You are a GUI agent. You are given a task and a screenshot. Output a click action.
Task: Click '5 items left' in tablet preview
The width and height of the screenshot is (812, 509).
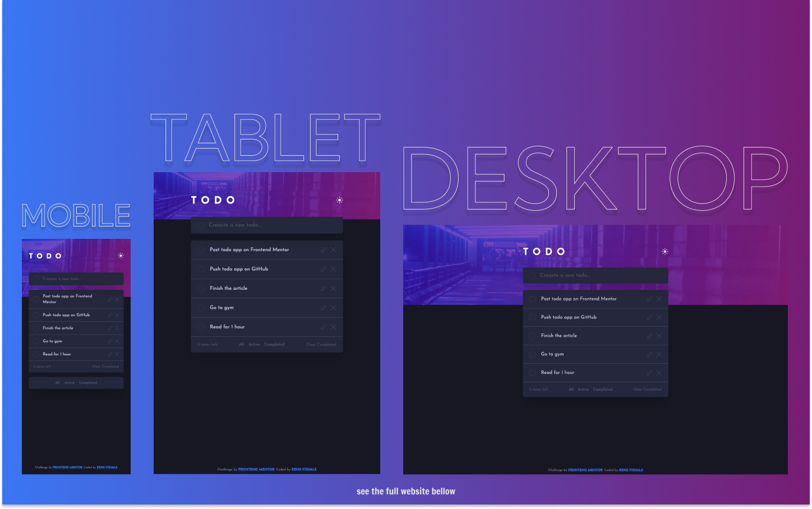click(x=207, y=345)
